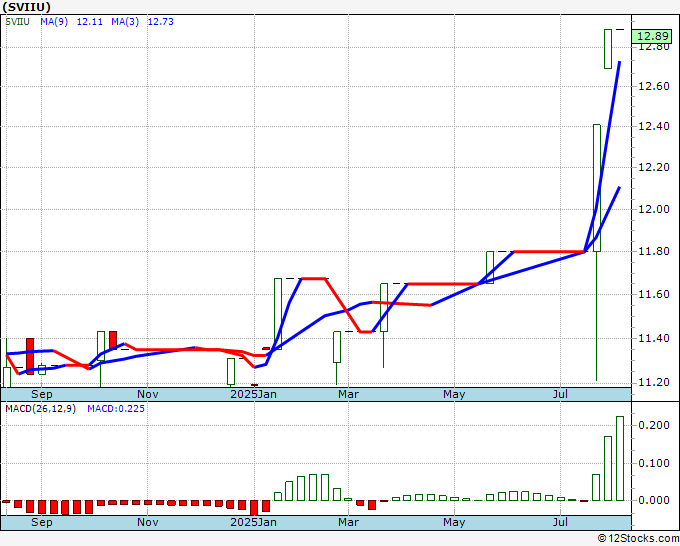Click the 12.60 price axis value
The image size is (680, 546).
pyautogui.click(x=654, y=86)
